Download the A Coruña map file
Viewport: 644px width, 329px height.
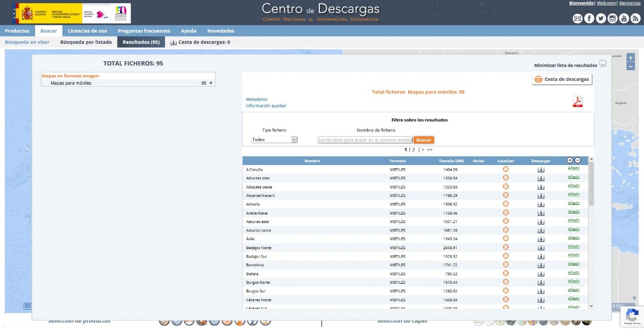541,170
